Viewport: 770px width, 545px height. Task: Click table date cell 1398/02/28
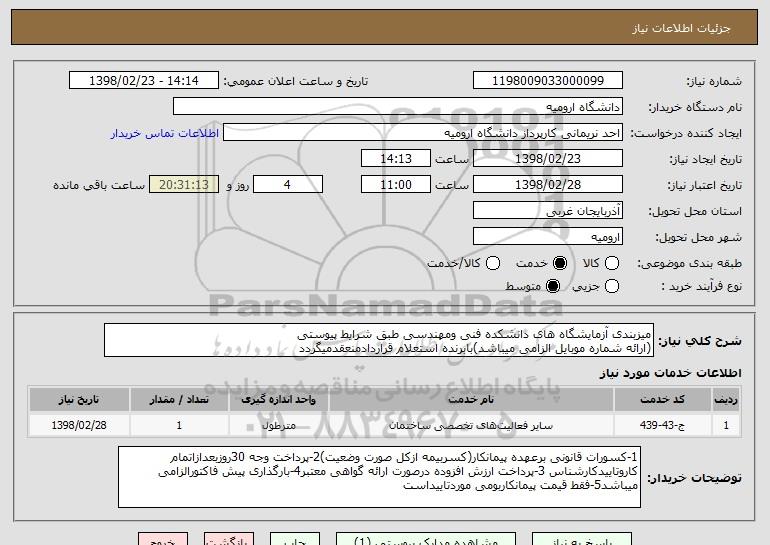coord(79,425)
